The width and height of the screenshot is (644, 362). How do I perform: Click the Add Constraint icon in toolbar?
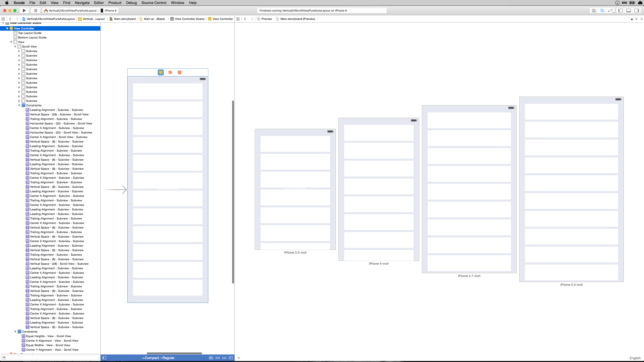coord(224,357)
